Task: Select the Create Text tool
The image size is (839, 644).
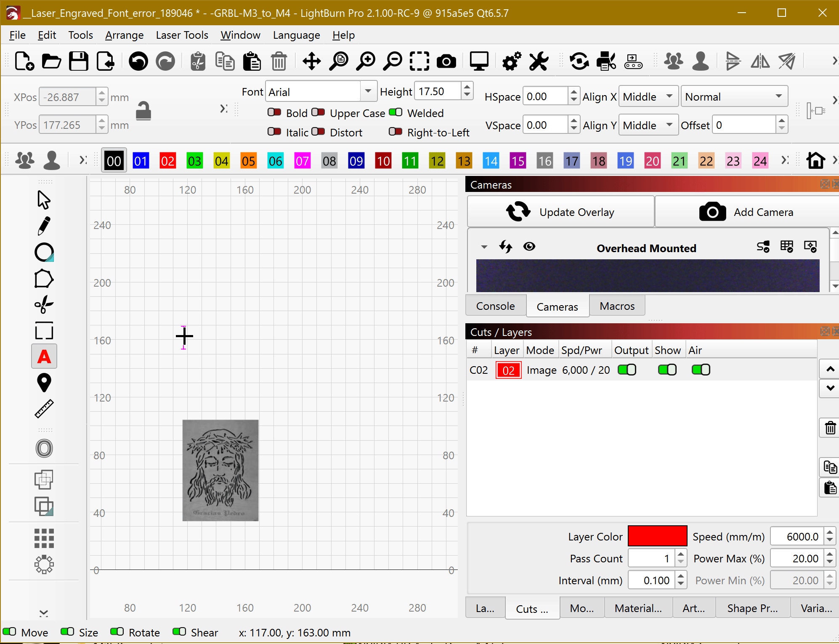Action: click(x=44, y=357)
